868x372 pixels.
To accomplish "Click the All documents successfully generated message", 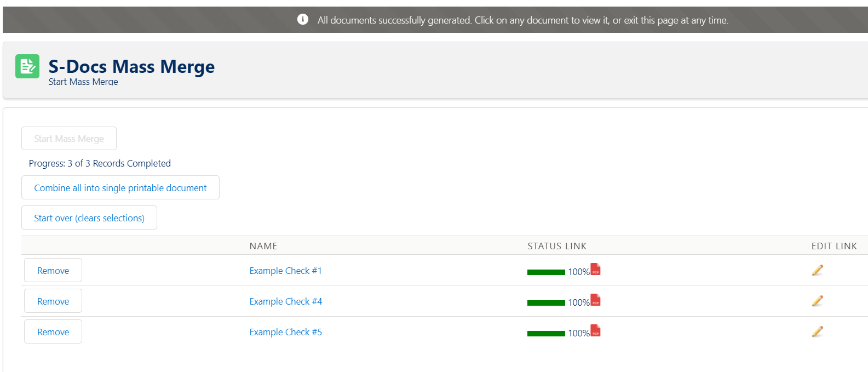I will (523, 20).
